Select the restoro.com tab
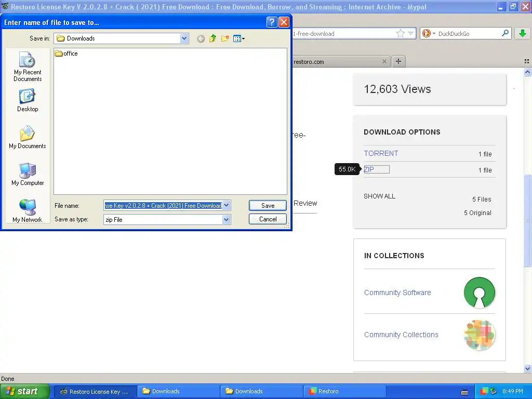 click(341, 61)
